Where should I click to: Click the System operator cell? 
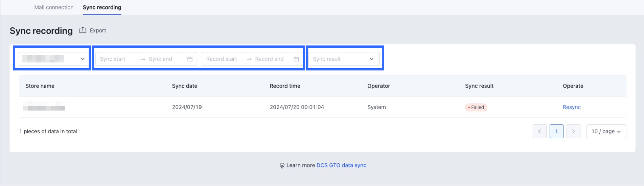tap(377, 107)
